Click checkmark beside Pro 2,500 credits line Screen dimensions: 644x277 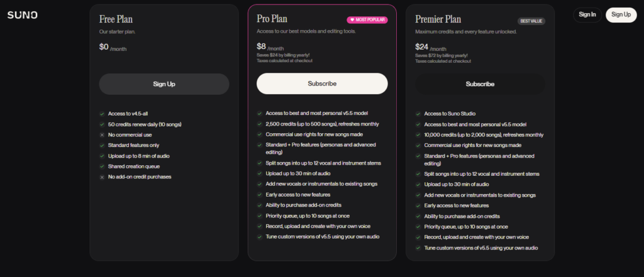pyautogui.click(x=260, y=124)
